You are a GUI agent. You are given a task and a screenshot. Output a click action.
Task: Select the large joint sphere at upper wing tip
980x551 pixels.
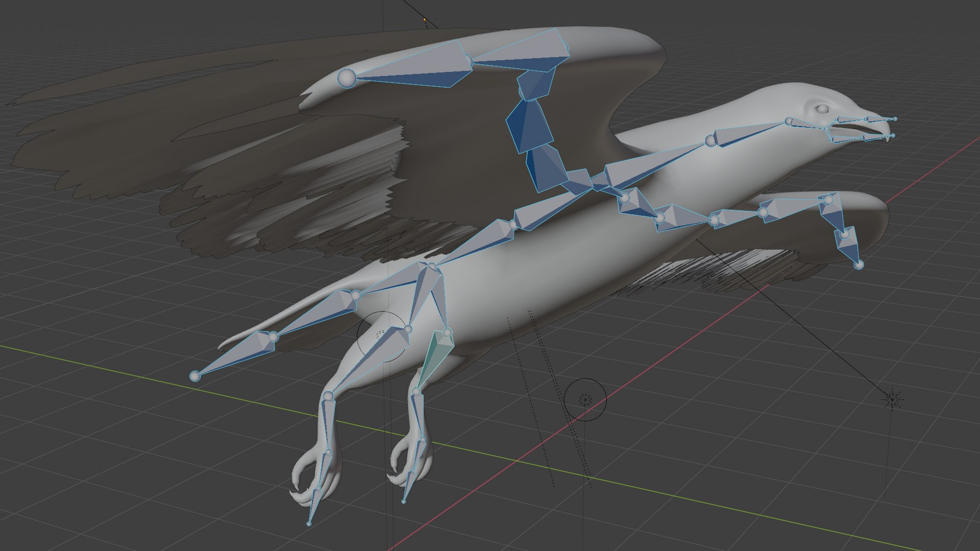pos(347,79)
